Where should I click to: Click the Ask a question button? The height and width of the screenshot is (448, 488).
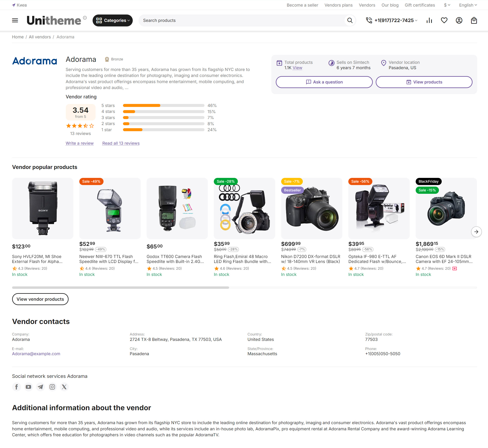(324, 82)
